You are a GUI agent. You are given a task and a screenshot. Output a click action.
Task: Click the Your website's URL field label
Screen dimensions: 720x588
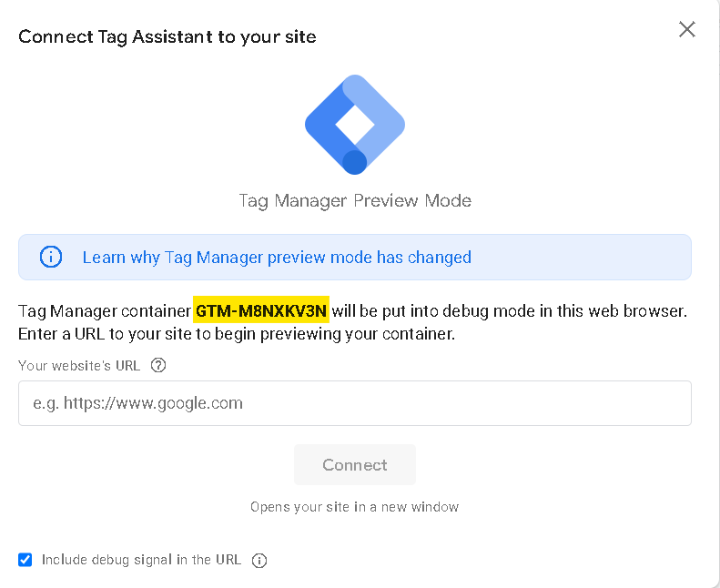click(x=79, y=365)
